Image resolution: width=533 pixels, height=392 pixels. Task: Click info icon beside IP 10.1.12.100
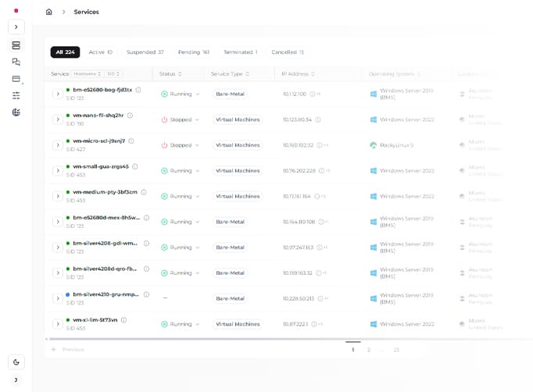313,94
